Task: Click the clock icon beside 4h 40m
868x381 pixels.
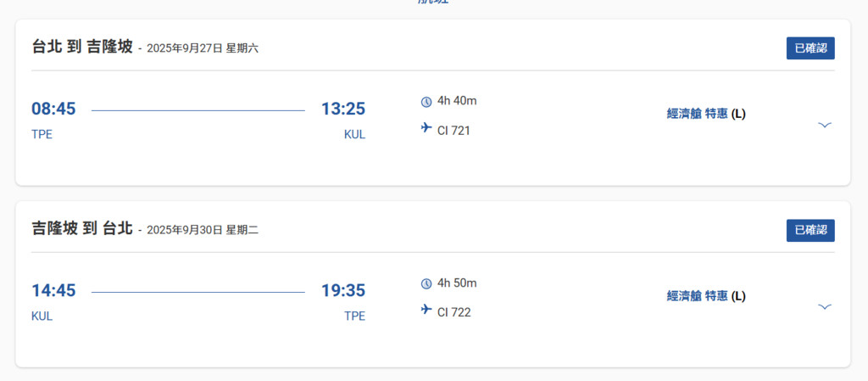Action: click(426, 101)
